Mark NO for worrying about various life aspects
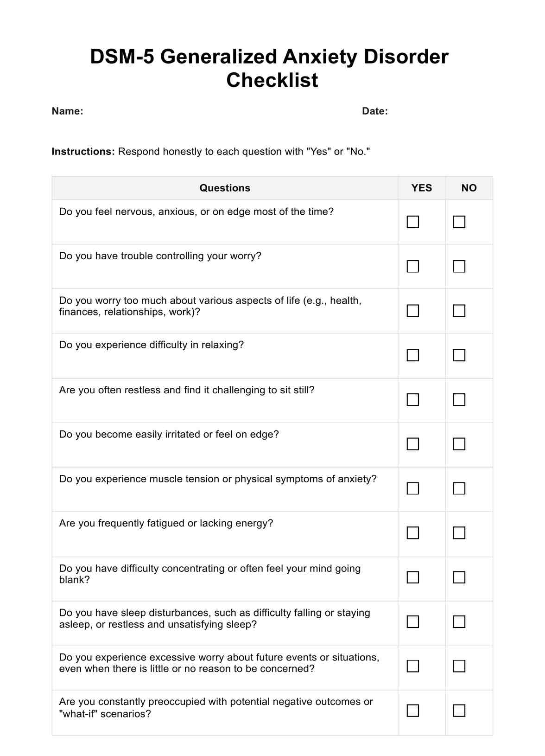 pos(459,311)
